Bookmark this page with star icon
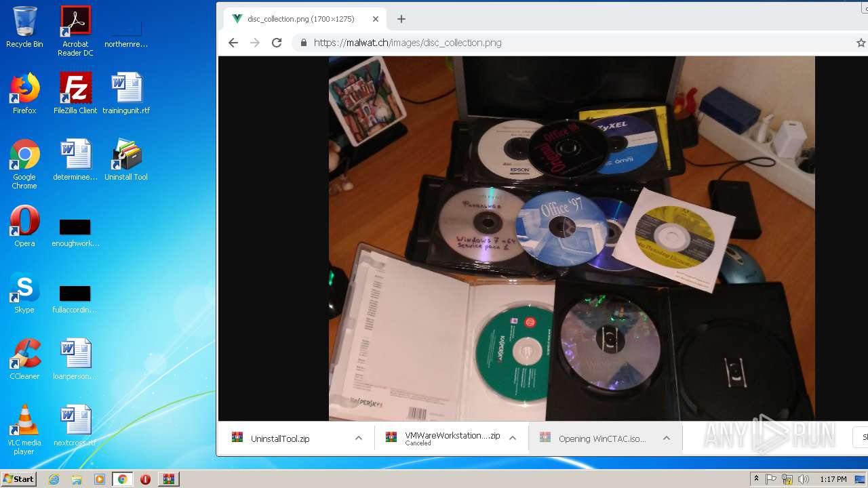 861,43
